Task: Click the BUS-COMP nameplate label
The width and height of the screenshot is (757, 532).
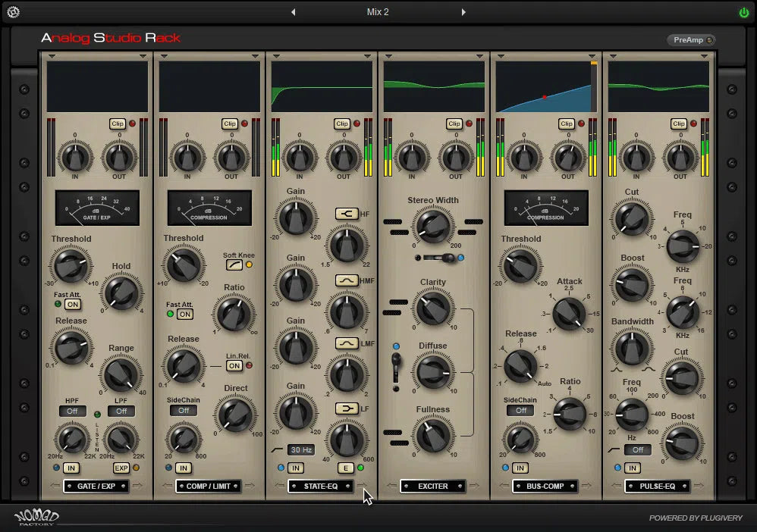Action: [545, 486]
